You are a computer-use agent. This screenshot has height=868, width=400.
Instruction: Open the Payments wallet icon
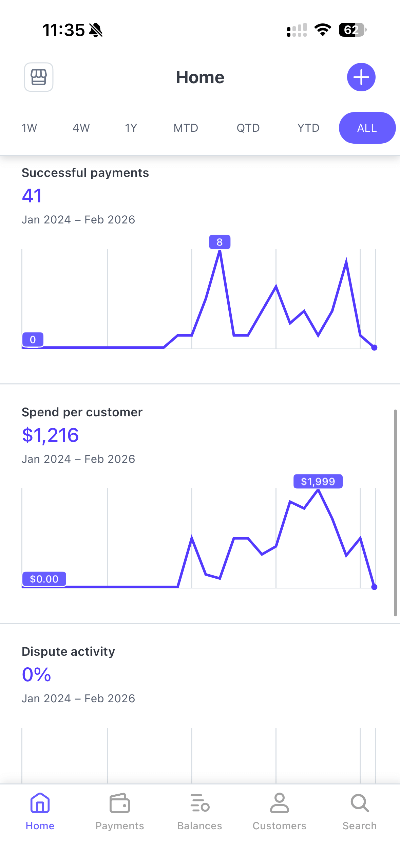click(x=120, y=803)
